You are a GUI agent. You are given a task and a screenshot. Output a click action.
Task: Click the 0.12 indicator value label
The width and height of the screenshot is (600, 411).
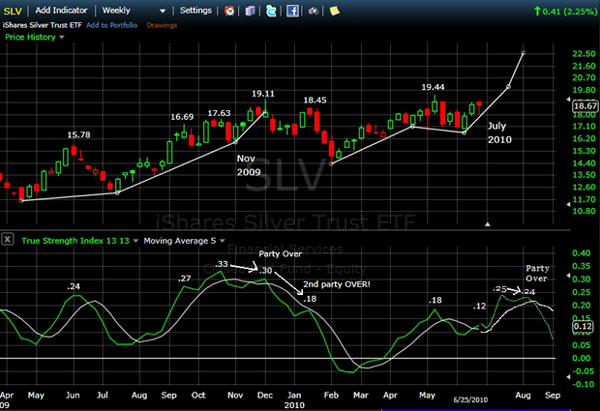pyautogui.click(x=583, y=326)
